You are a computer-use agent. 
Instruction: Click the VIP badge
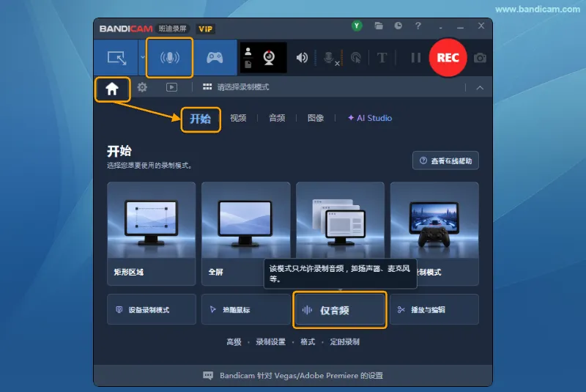pyautogui.click(x=206, y=29)
